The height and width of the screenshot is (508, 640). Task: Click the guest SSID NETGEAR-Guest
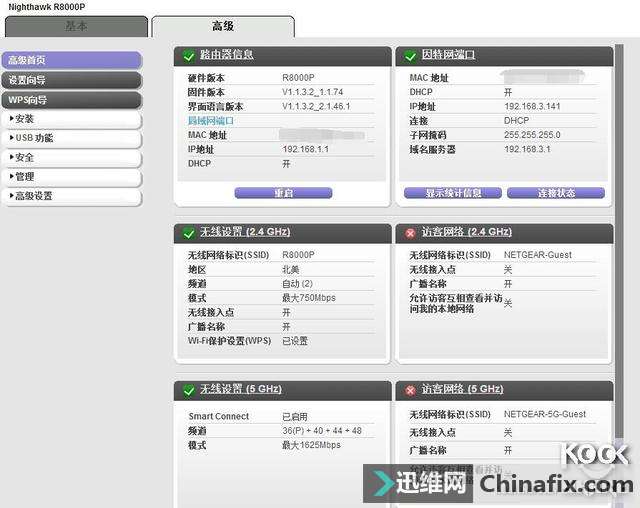tap(538, 255)
